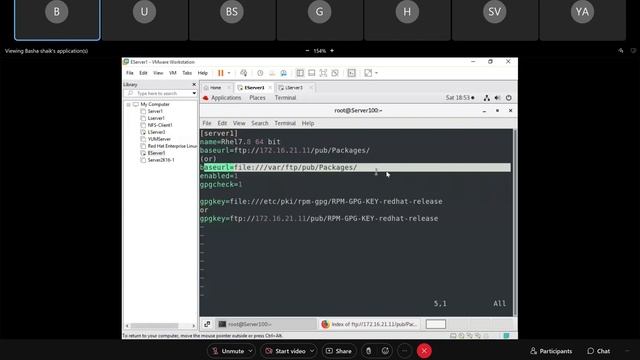The image size is (640, 360).
Task: Open the library search dropdown arrow
Action: coord(194,93)
